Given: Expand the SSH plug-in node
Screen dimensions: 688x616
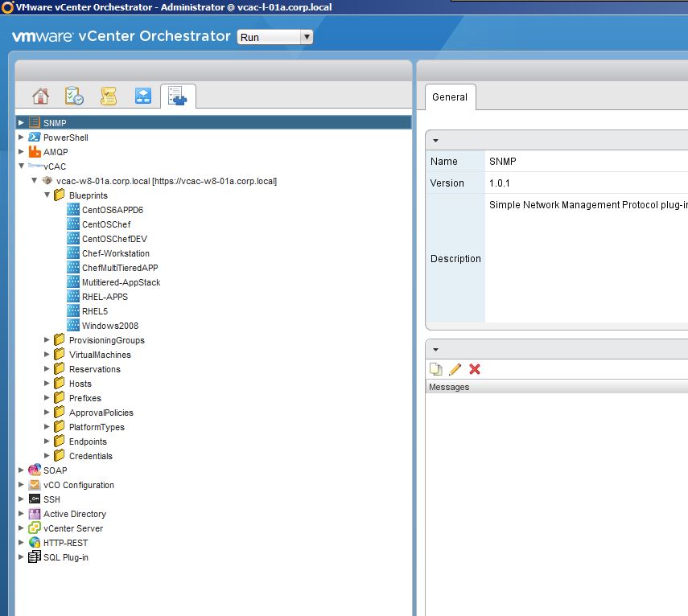Looking at the screenshot, I should [21, 499].
